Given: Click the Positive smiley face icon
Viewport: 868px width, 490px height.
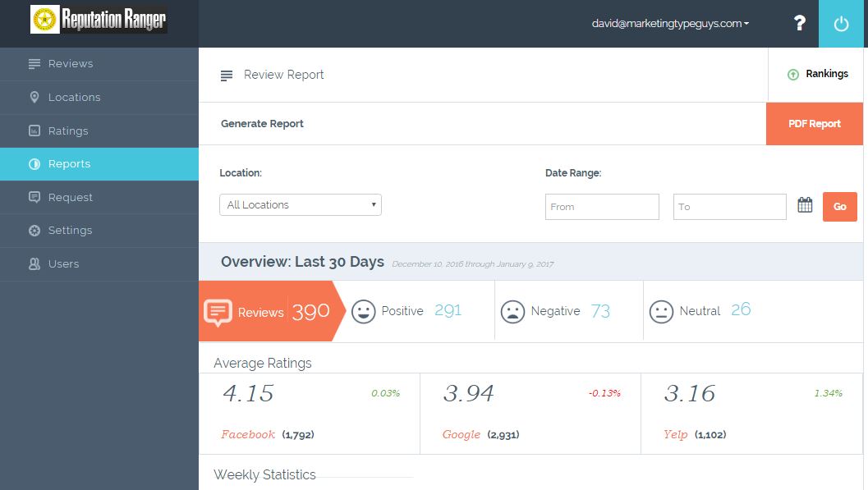Looking at the screenshot, I should point(363,312).
